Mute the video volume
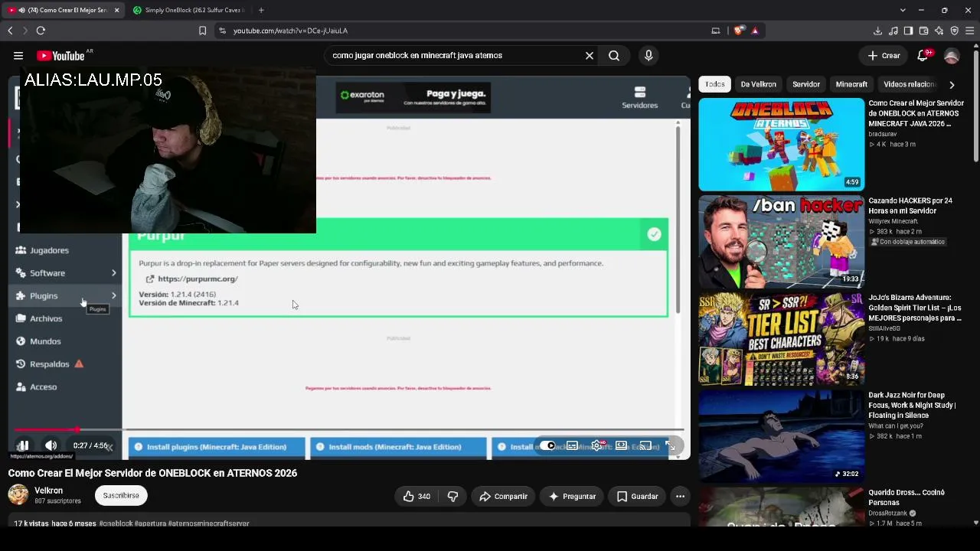The height and width of the screenshot is (551, 980). (x=51, y=445)
